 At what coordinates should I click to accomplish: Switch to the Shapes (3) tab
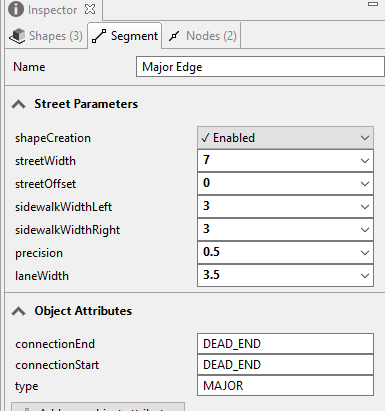click(46, 36)
